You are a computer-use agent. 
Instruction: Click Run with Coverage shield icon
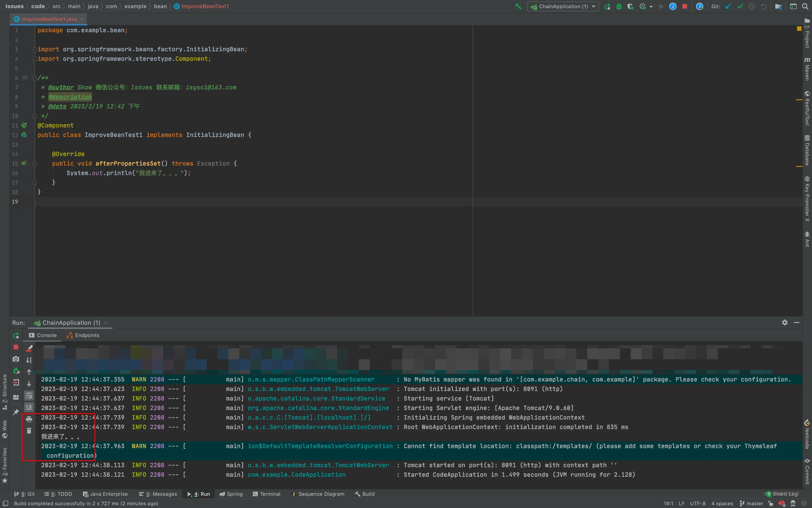coord(631,6)
